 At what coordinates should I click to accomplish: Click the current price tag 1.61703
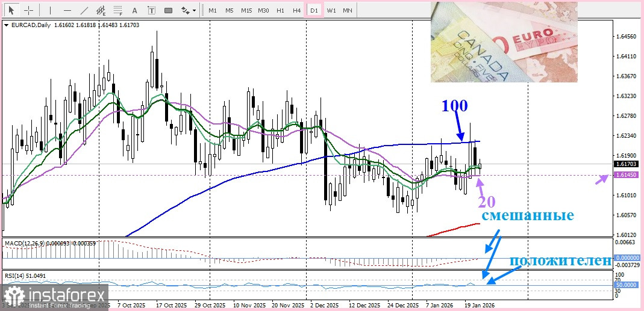[627, 164]
